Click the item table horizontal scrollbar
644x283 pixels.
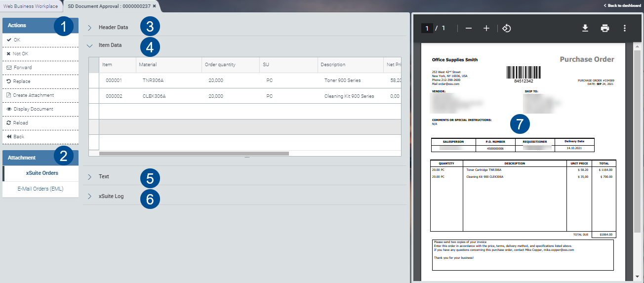[x=194, y=154]
